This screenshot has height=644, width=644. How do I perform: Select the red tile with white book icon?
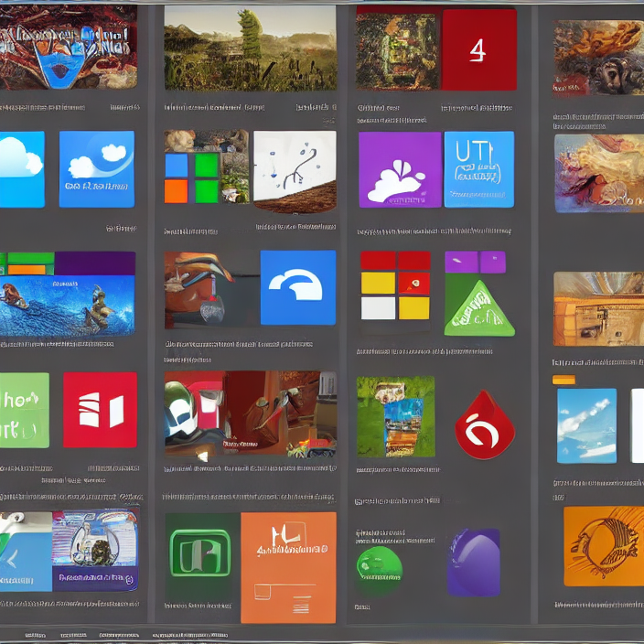click(100, 410)
